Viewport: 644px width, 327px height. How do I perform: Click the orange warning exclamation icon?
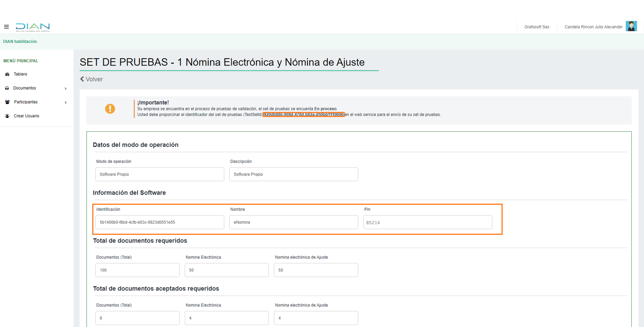110,109
